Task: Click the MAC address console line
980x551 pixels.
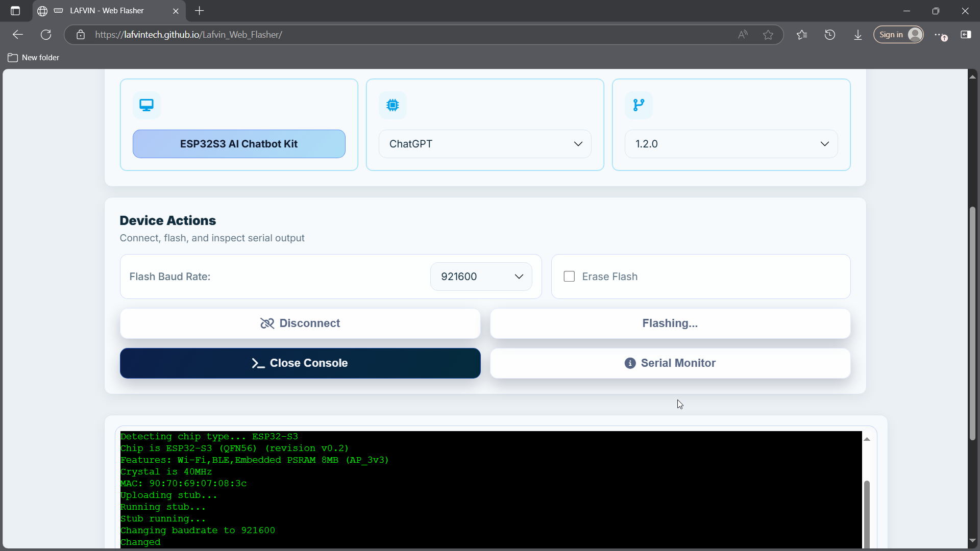Action: 184,484
